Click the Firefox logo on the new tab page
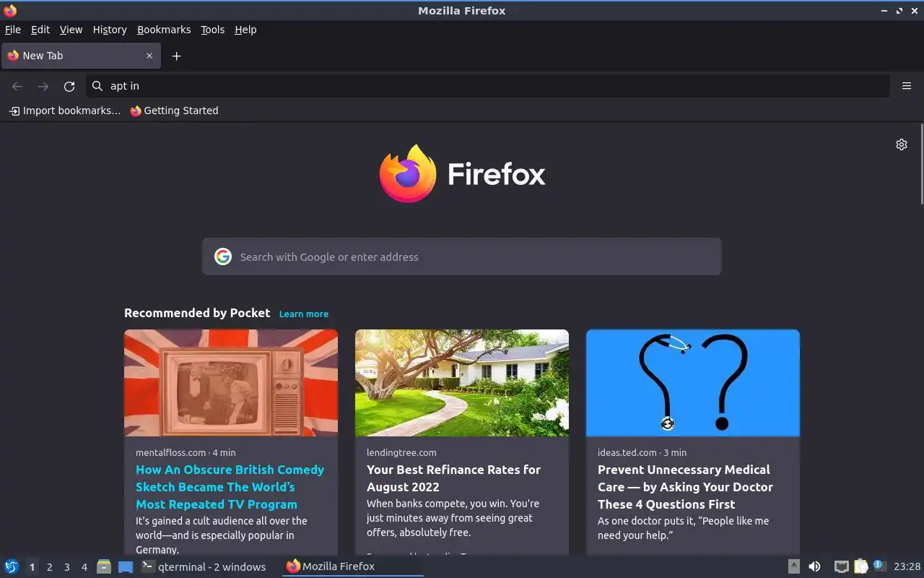This screenshot has height=578, width=924. pyautogui.click(x=408, y=173)
